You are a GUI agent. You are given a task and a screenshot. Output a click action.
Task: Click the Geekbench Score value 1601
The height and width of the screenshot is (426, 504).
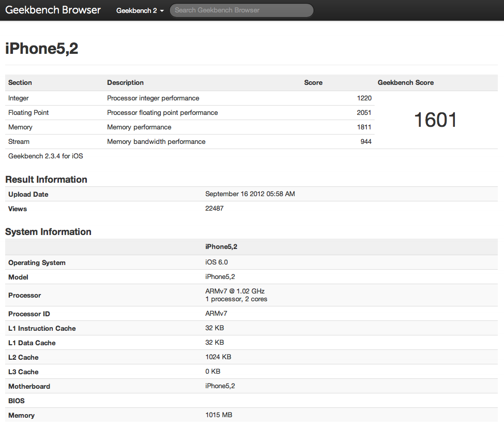434,120
